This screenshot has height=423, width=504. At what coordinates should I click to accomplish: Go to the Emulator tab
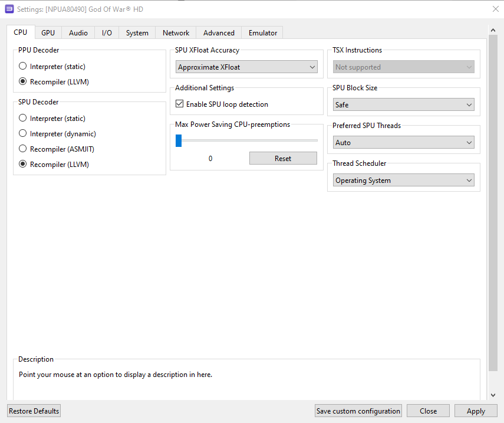point(262,33)
